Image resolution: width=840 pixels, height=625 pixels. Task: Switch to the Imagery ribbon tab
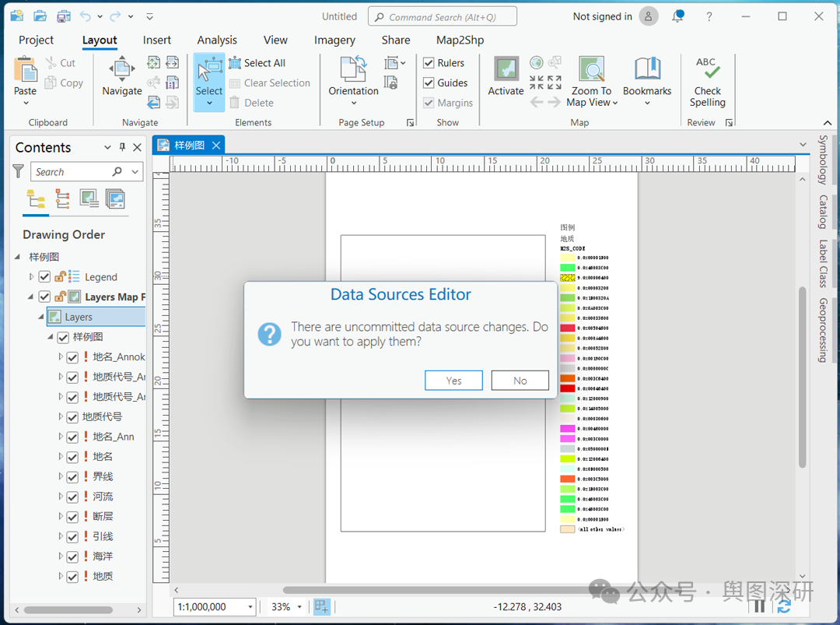(334, 40)
